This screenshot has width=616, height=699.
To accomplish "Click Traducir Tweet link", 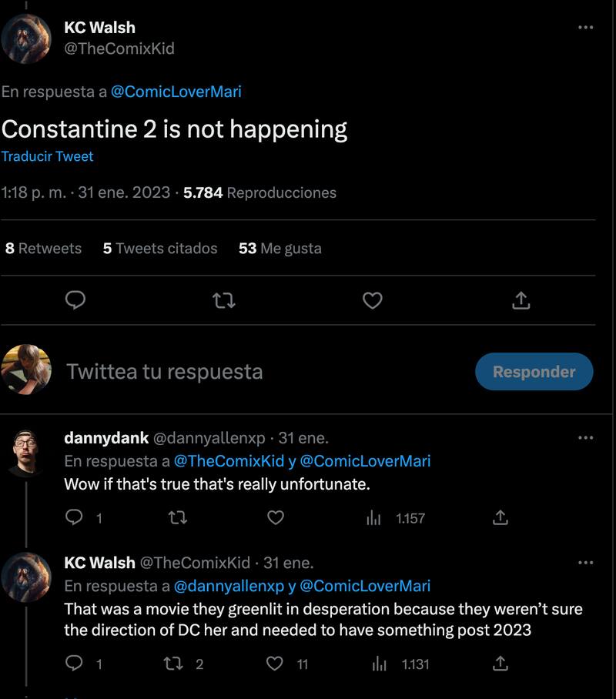I will (47, 156).
